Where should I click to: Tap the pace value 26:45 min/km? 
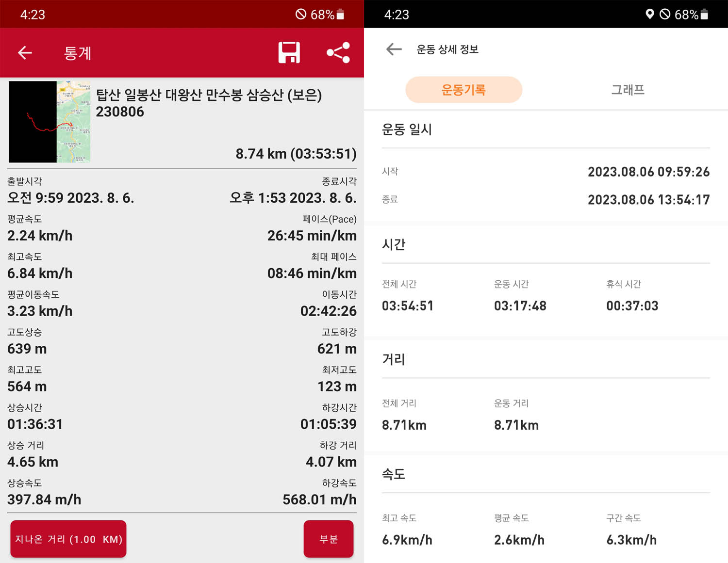[x=312, y=236]
